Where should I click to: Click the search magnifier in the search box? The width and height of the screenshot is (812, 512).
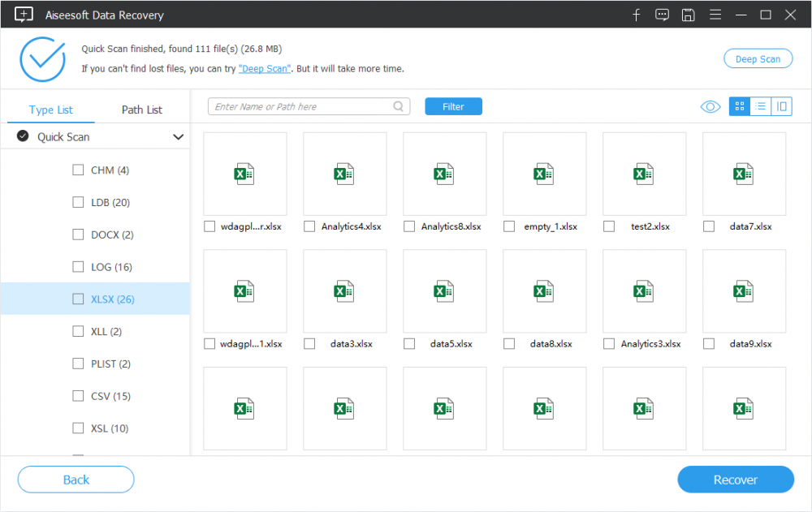click(x=398, y=106)
